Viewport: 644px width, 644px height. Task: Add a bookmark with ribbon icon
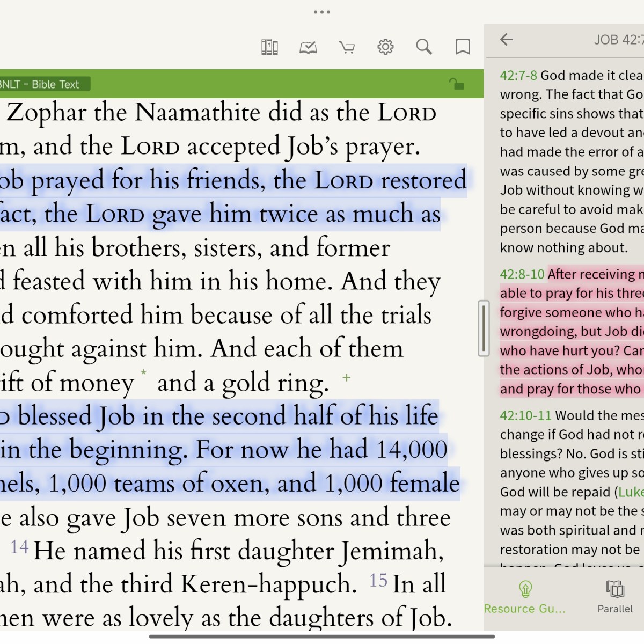(x=463, y=47)
